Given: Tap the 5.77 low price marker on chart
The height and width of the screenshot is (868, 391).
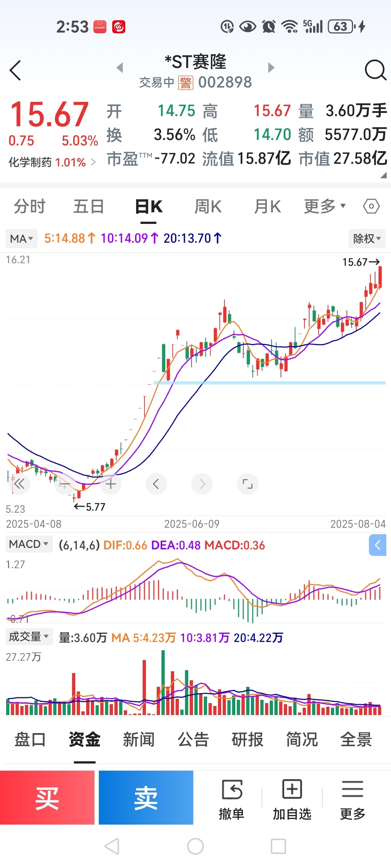Looking at the screenshot, I should coord(89,507).
